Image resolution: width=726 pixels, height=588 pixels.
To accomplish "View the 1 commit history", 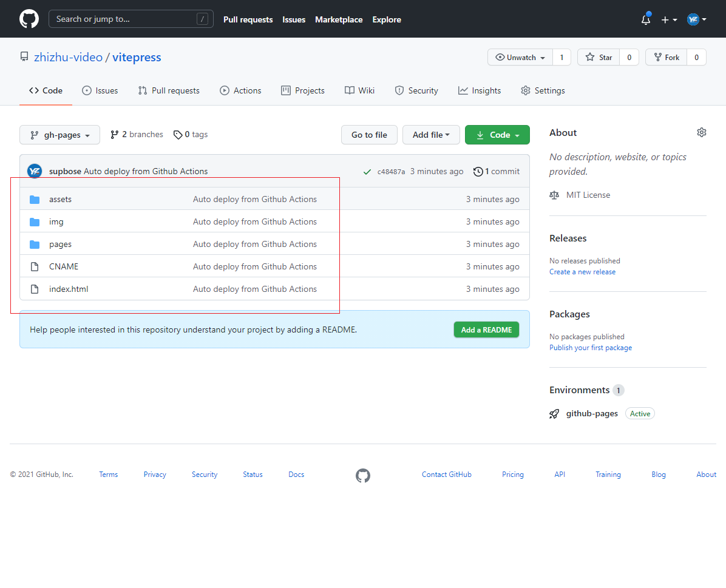I will click(497, 171).
